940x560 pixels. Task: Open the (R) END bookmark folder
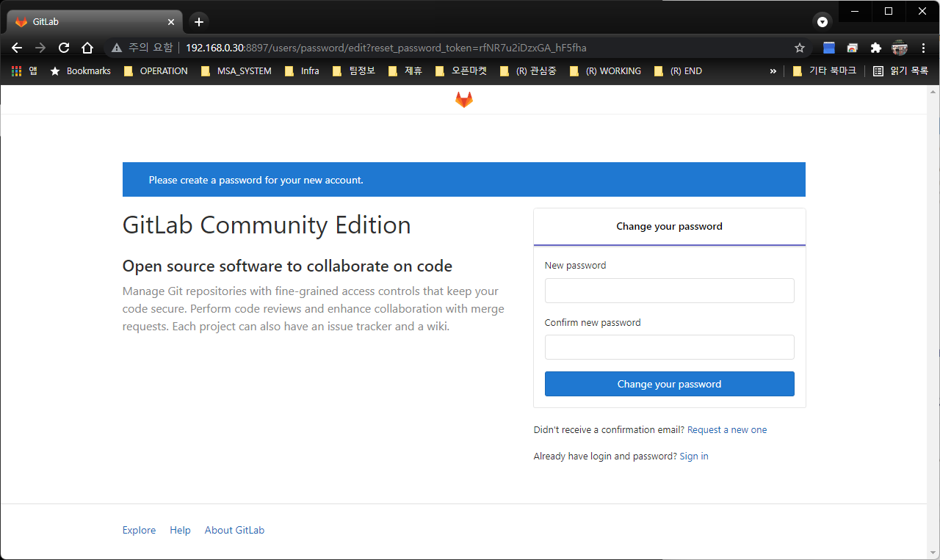678,71
